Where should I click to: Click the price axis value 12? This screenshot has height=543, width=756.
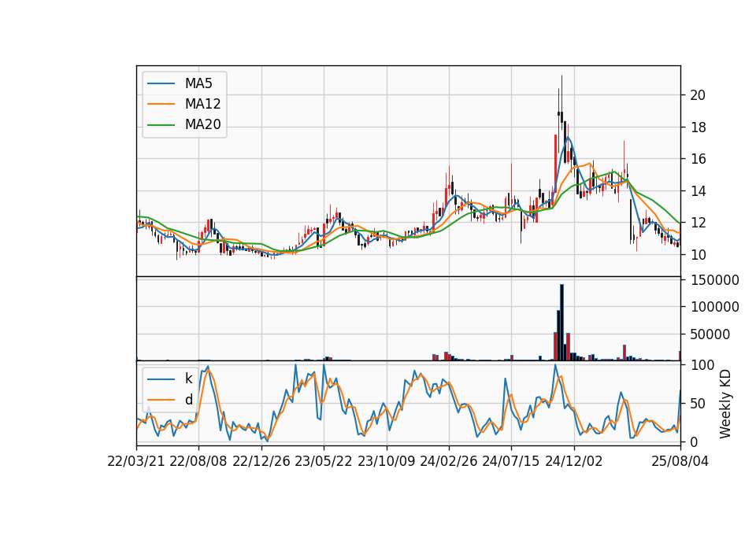pyautogui.click(x=698, y=223)
